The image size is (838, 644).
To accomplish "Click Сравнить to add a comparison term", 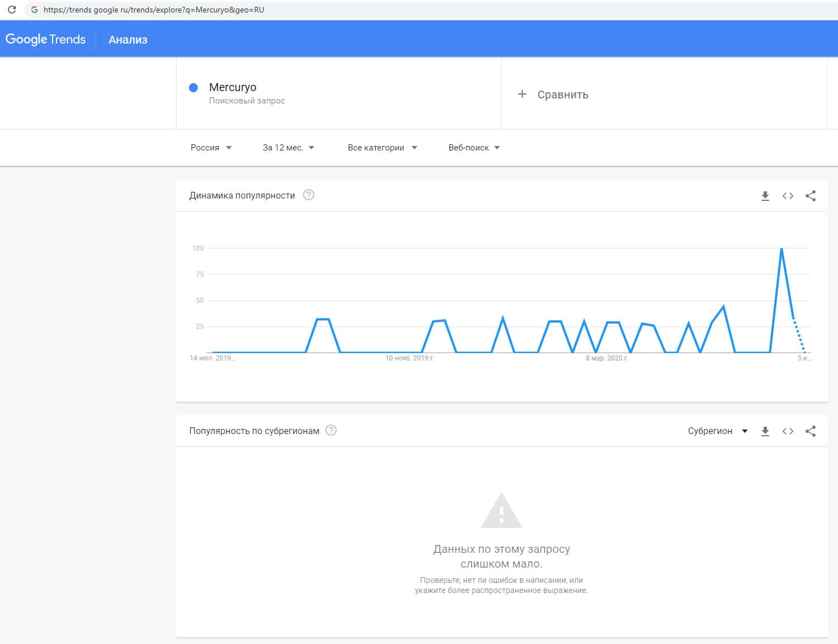I will click(553, 95).
